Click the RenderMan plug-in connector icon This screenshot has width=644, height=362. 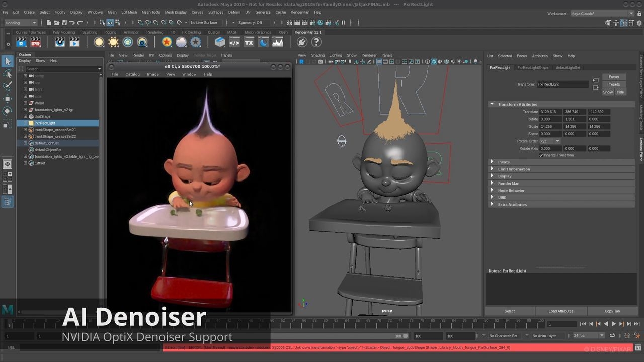(x=302, y=42)
